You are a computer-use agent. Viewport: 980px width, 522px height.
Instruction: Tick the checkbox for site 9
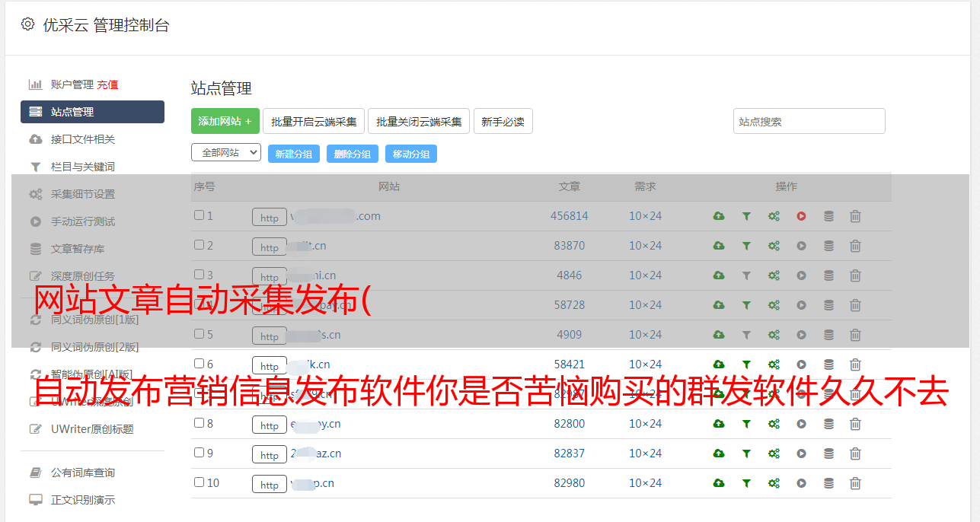click(x=199, y=453)
